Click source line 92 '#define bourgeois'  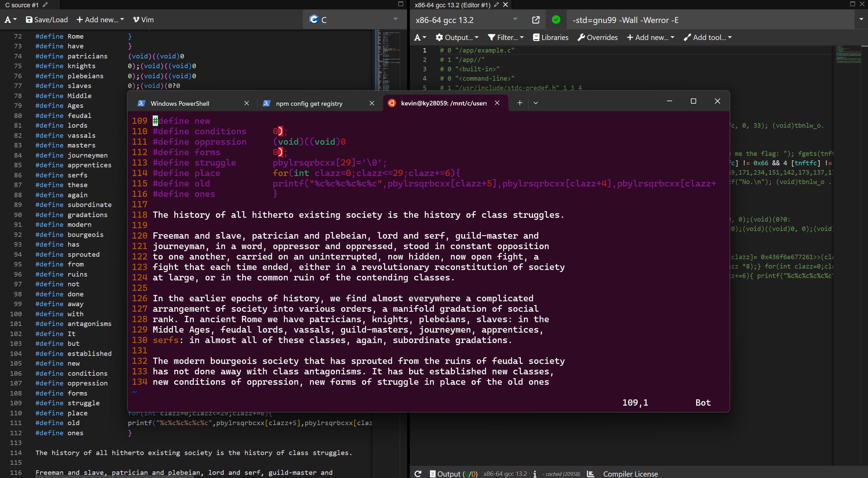coord(69,234)
